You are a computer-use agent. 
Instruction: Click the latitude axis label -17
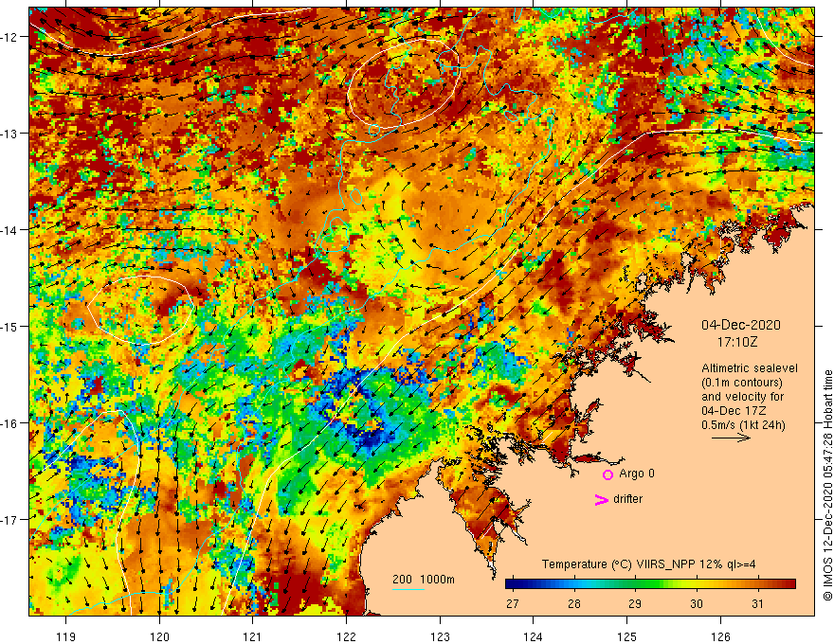click(x=9, y=520)
